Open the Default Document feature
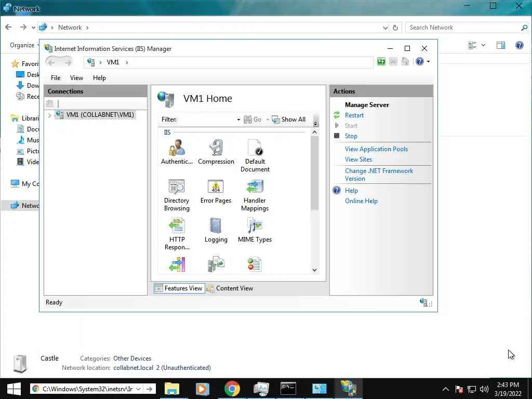532x399 pixels. tap(255, 156)
